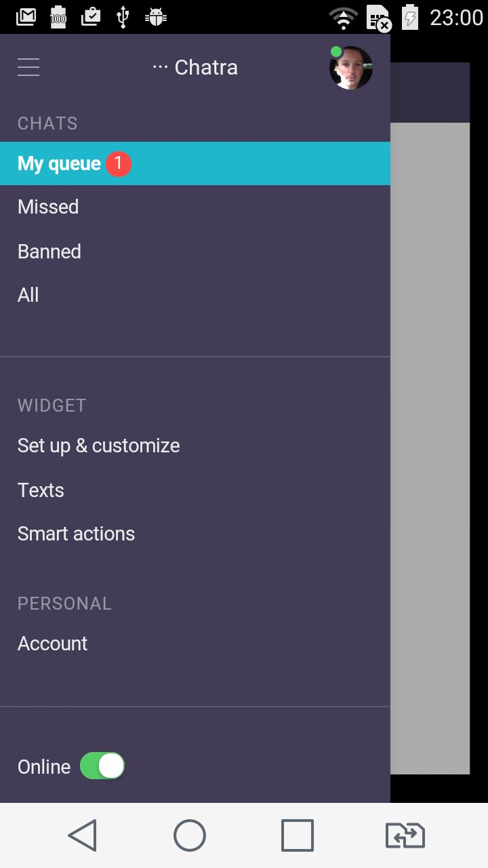Tap the Android debug bug icon
The height and width of the screenshot is (868, 488).
tap(156, 17)
